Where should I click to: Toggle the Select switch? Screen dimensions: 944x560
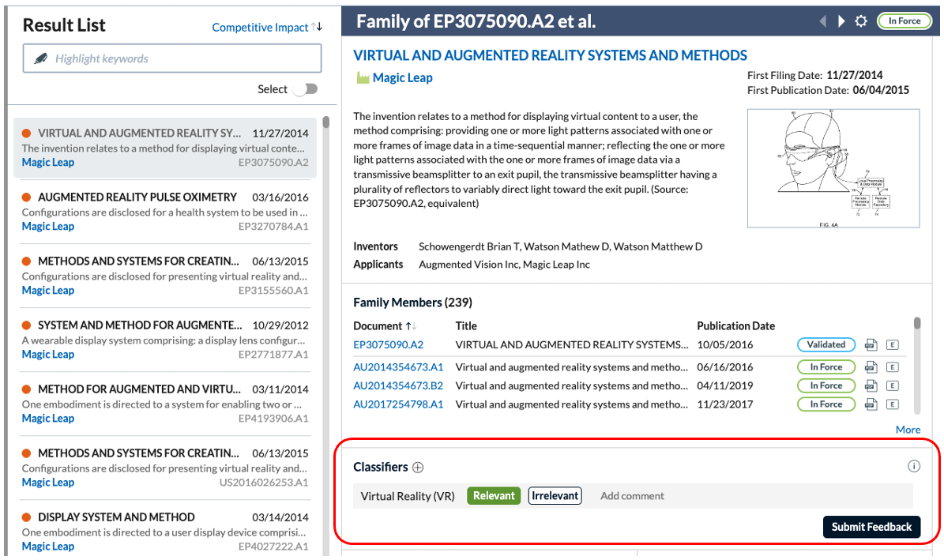[306, 89]
